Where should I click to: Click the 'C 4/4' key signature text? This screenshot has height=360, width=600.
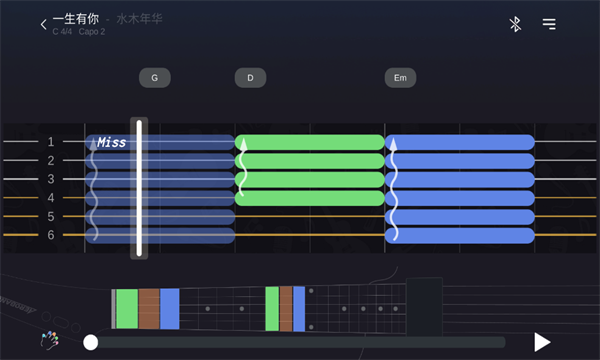[x=62, y=32]
